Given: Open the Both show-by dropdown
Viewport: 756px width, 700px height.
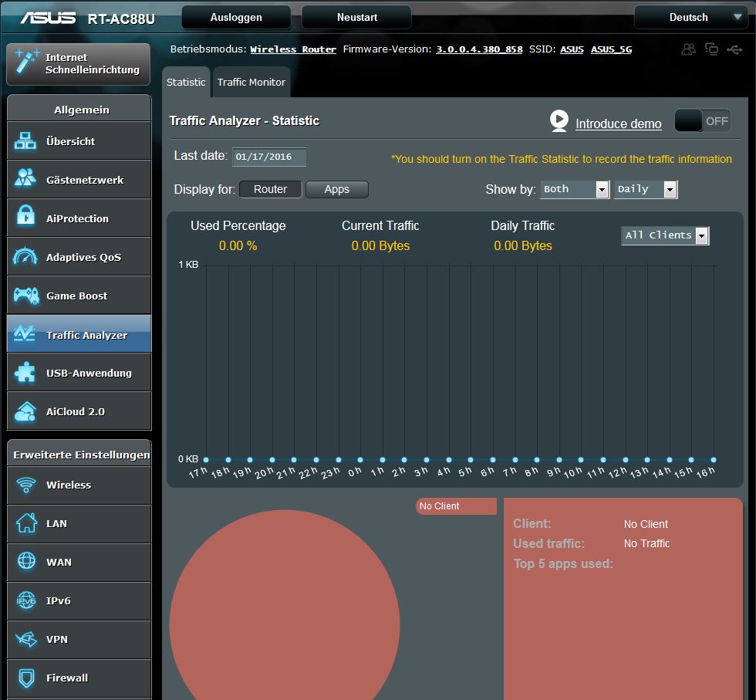Looking at the screenshot, I should click(574, 189).
